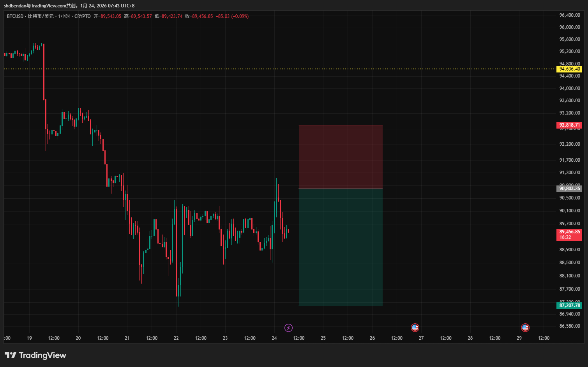Click the US flag event icon near 27
This screenshot has height=367, width=588.
point(415,328)
